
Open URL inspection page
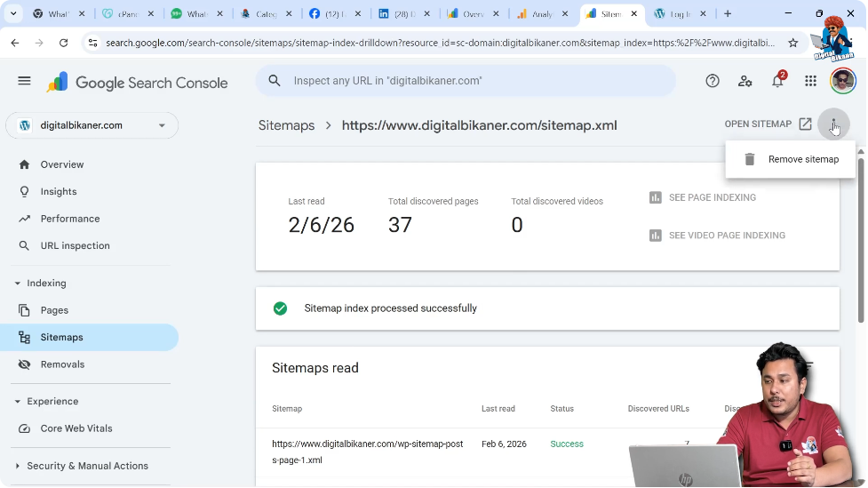pyautogui.click(x=75, y=246)
